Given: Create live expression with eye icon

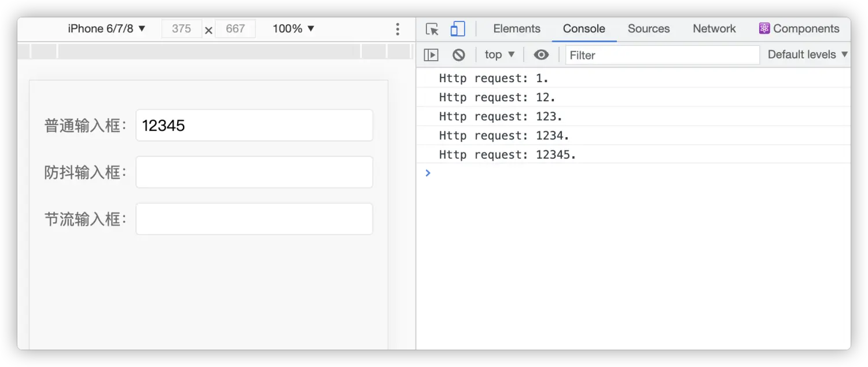Looking at the screenshot, I should (x=541, y=55).
